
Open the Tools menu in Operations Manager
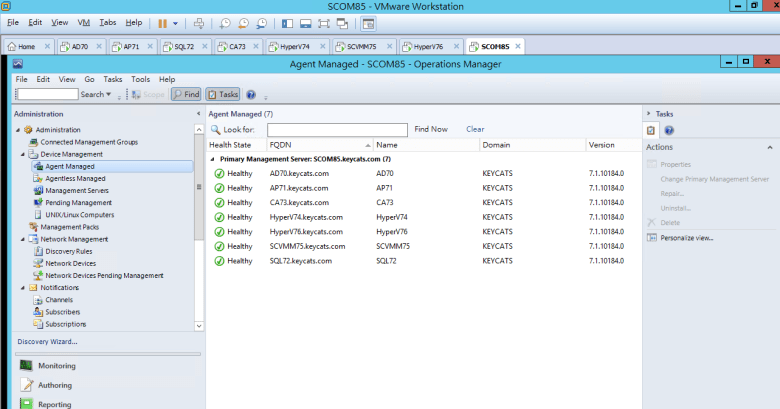click(140, 79)
